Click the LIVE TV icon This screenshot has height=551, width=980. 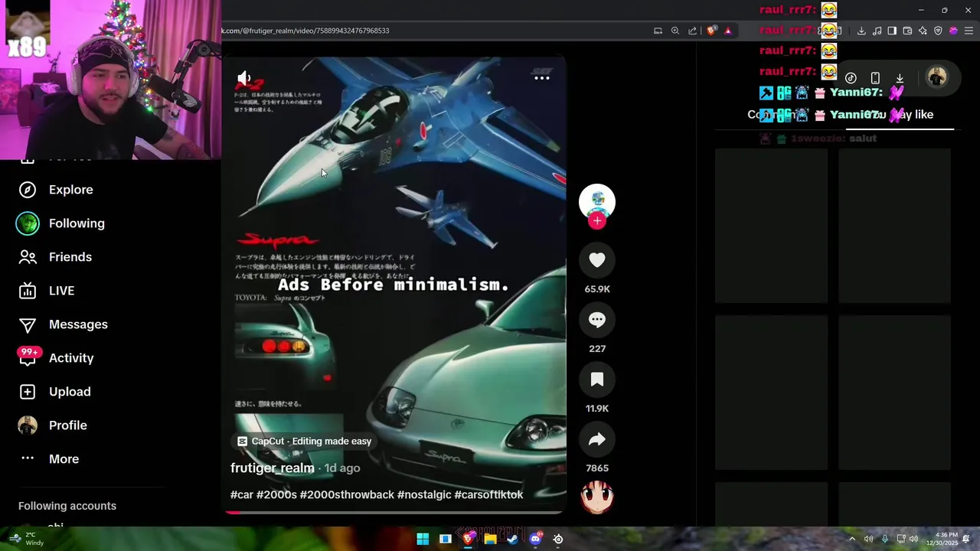tap(28, 291)
